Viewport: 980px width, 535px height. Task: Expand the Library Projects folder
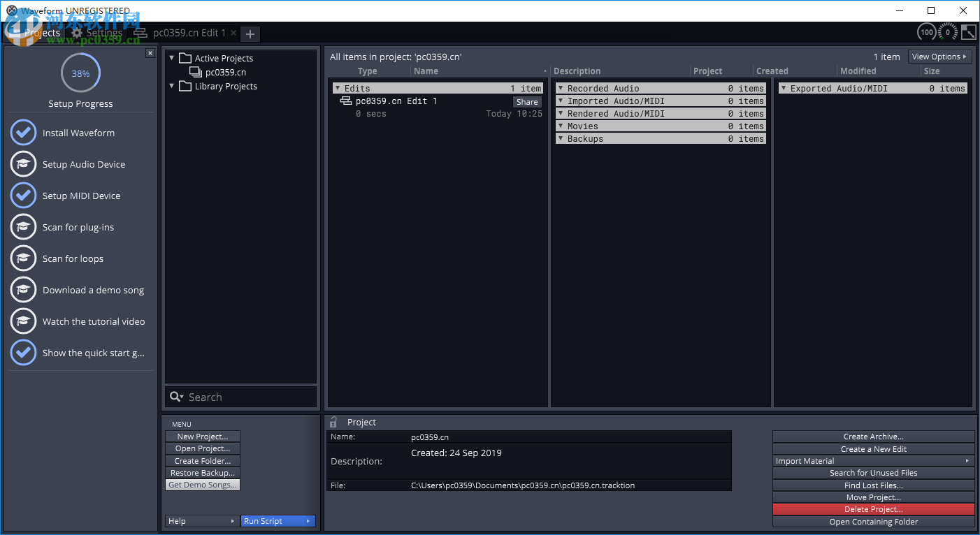coord(171,86)
